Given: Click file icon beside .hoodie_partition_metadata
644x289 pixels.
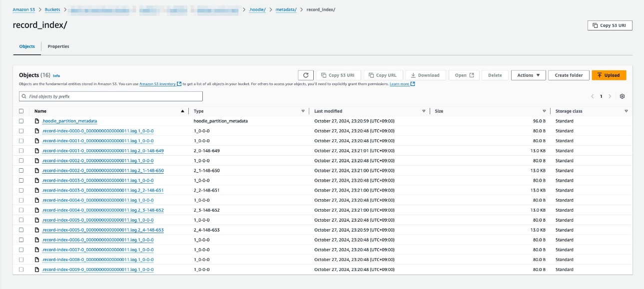Looking at the screenshot, I should [37, 121].
